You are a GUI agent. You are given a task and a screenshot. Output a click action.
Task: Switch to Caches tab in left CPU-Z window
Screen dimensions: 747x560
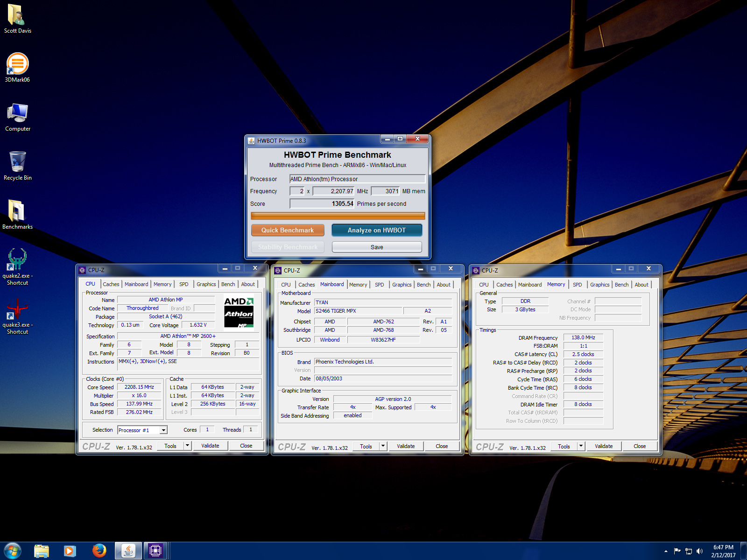click(x=111, y=284)
